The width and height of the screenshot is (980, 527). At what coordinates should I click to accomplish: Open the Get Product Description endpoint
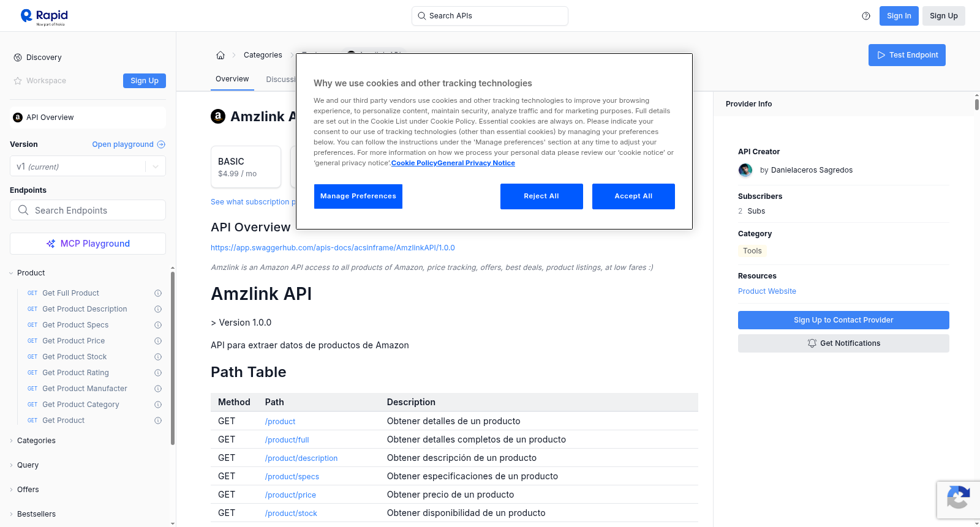85,309
